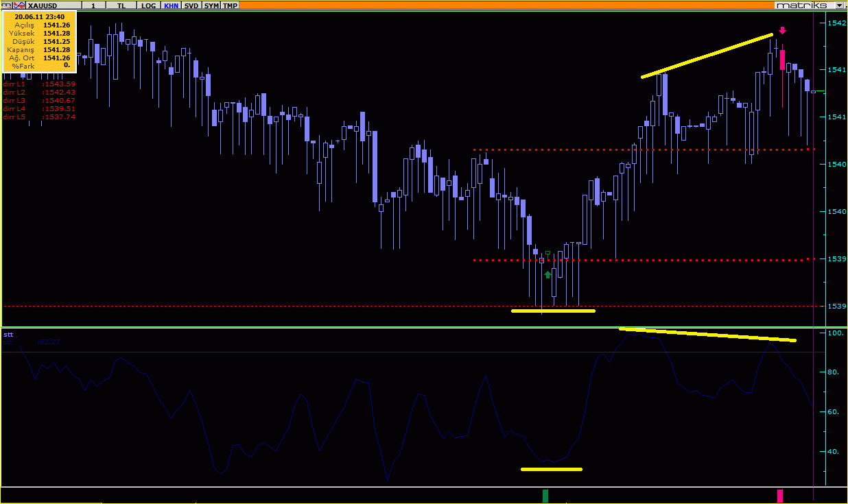The width and height of the screenshot is (848, 504).
Task: Click the stt indicator label
Action: pos(8,335)
